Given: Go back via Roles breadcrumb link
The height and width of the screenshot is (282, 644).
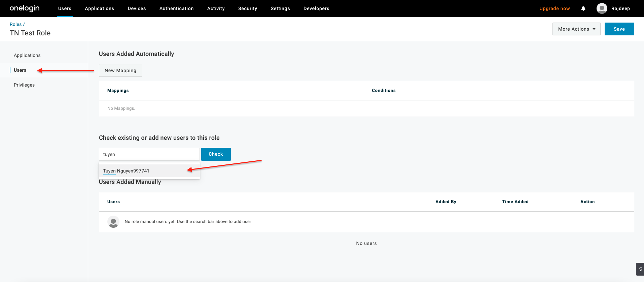Looking at the screenshot, I should [x=15, y=24].
